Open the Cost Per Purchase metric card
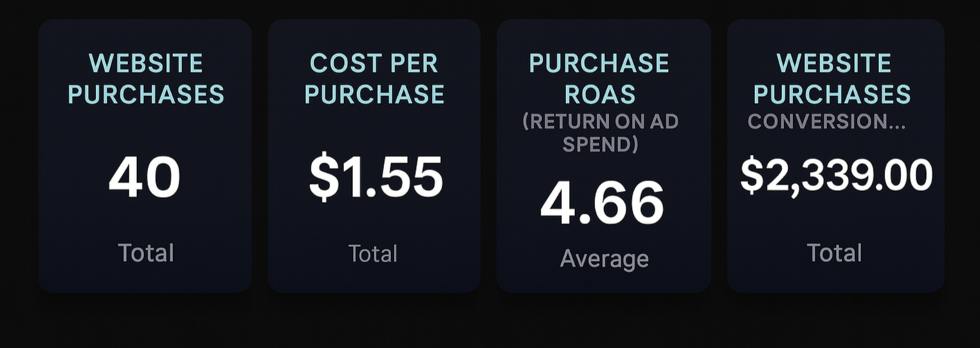 374,156
